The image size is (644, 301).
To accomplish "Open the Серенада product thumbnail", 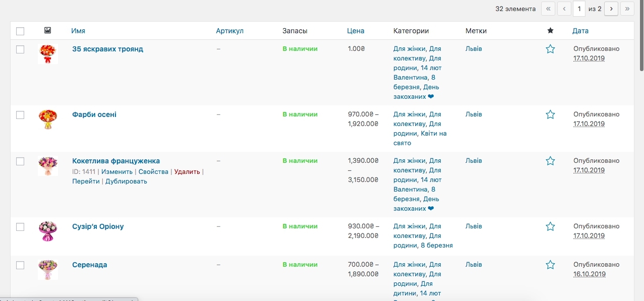I will click(x=48, y=270).
